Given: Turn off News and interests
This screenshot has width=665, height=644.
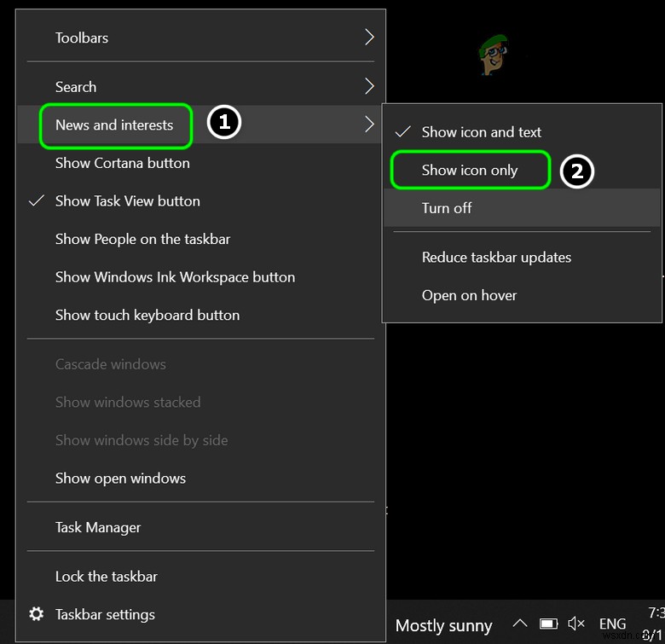Looking at the screenshot, I should (447, 208).
